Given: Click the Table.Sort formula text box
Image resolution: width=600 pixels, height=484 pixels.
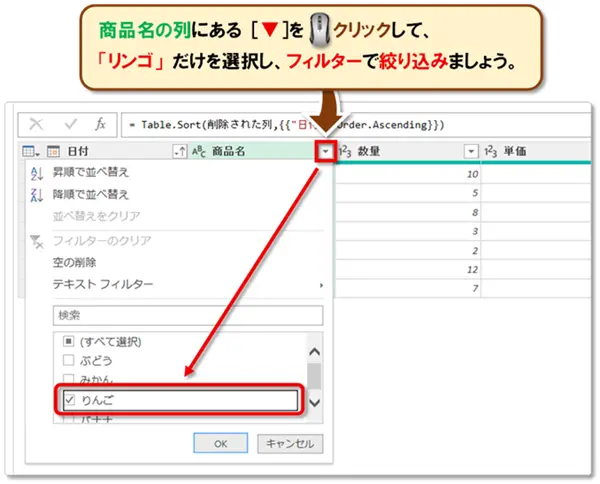Looking at the screenshot, I should (x=356, y=125).
